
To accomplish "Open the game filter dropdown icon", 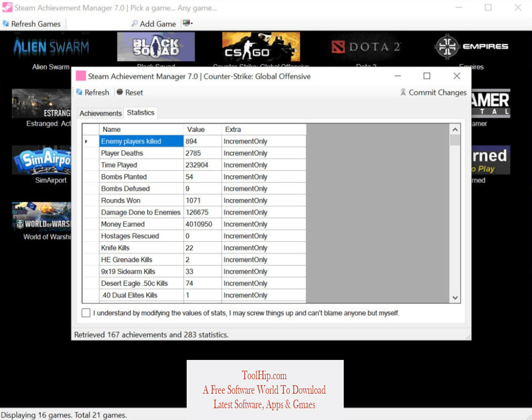I will pos(188,24).
